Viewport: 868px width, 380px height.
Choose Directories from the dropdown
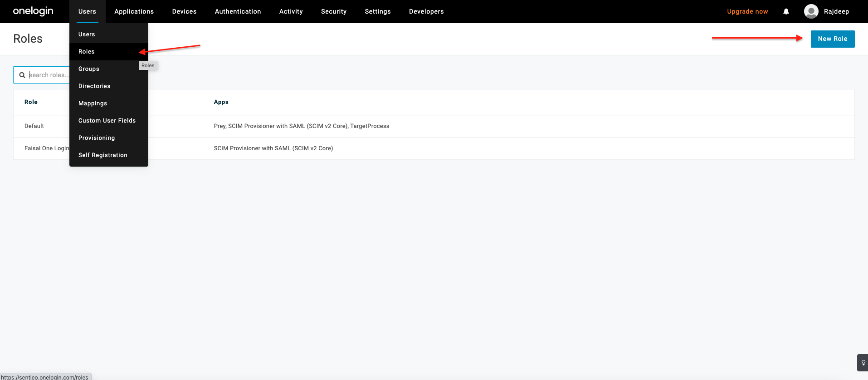tap(94, 86)
